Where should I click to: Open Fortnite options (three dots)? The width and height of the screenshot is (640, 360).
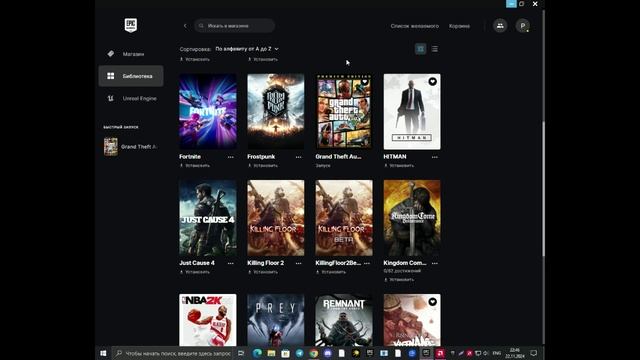(231, 157)
